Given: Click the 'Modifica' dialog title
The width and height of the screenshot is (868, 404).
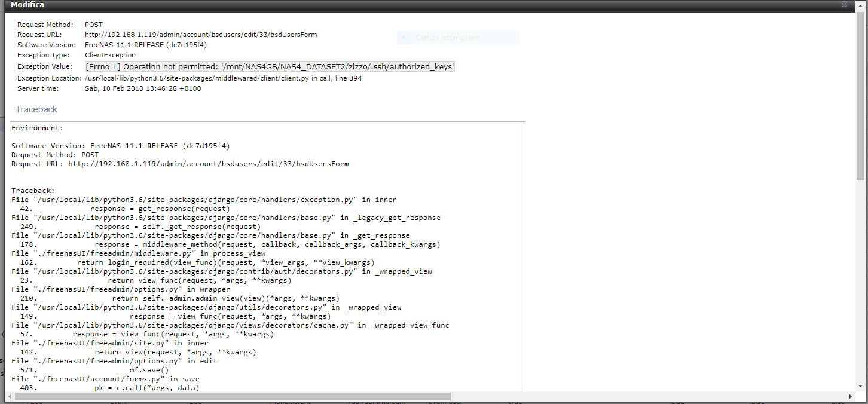Looking at the screenshot, I should [x=27, y=4].
